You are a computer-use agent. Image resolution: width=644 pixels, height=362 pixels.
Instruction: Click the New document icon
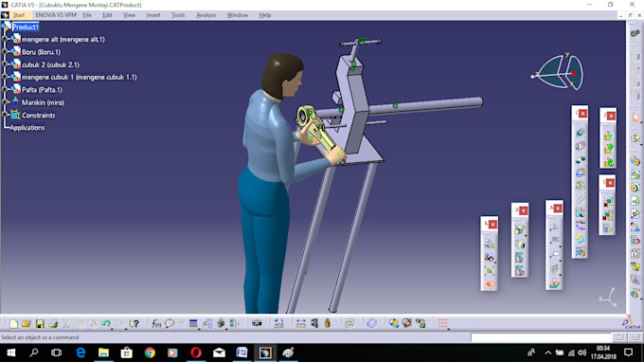(13, 324)
